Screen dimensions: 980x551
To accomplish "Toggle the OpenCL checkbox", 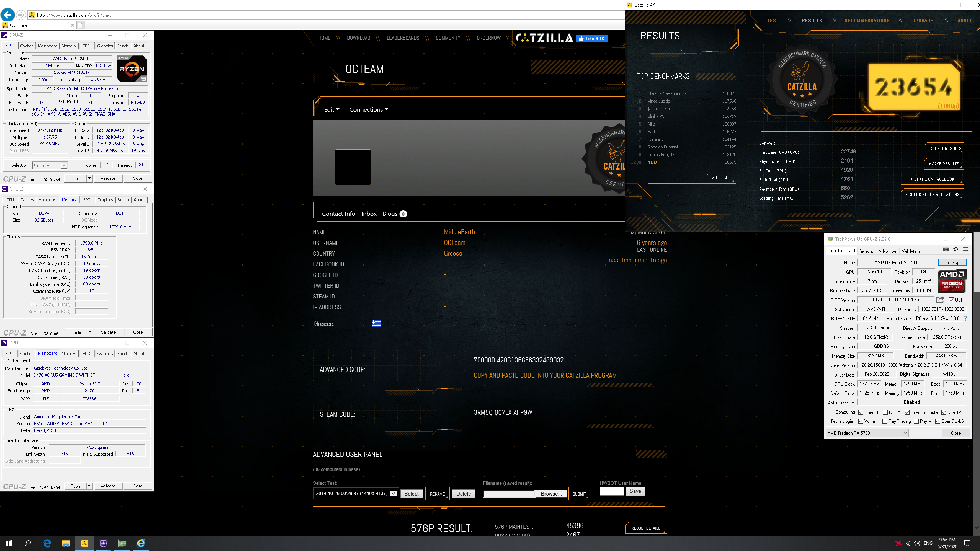I will point(861,412).
